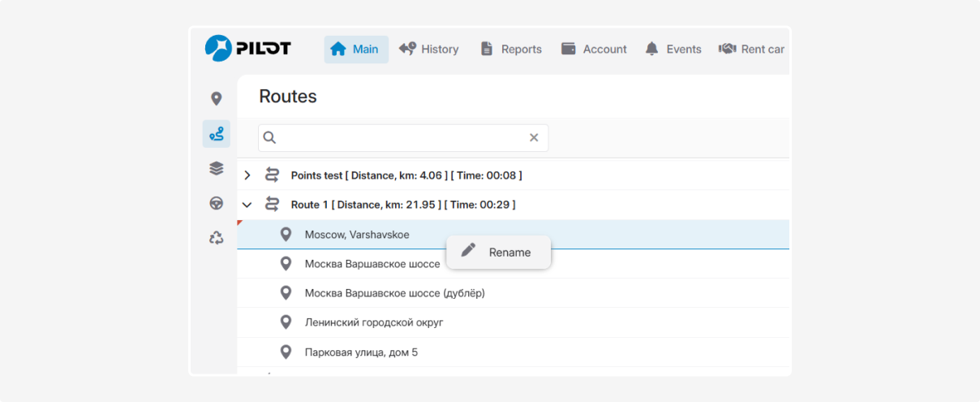Click the route icon beside Route 1
The image size is (980, 402).
point(273,205)
